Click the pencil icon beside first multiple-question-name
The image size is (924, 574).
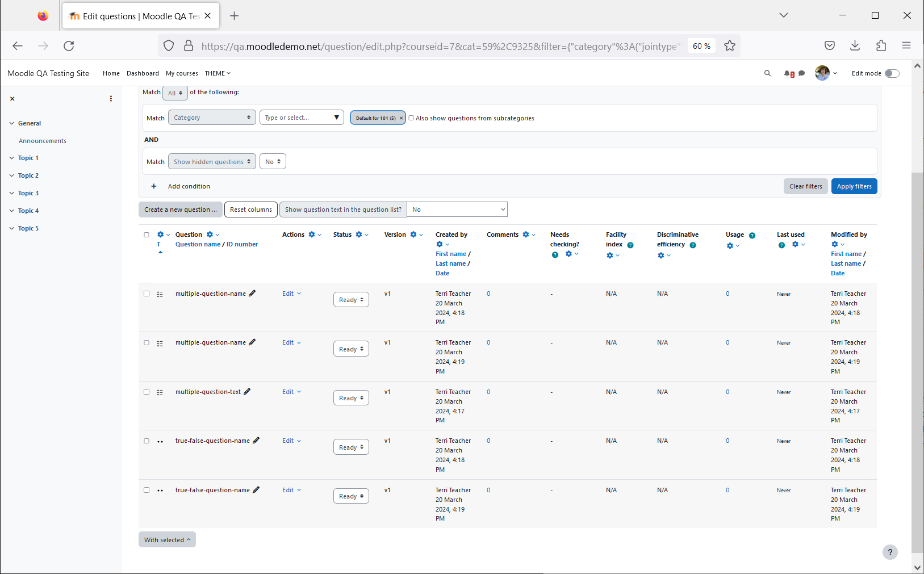(252, 293)
